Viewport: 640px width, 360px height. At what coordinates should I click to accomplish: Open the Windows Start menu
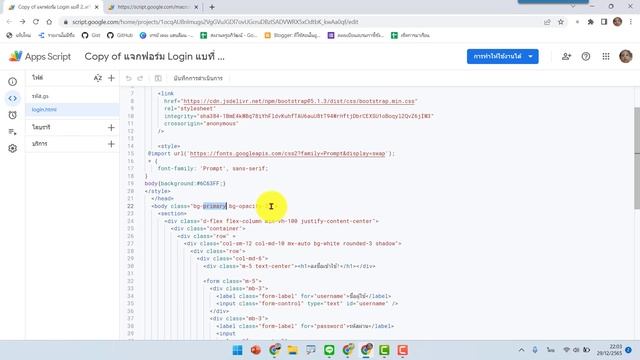[237, 350]
